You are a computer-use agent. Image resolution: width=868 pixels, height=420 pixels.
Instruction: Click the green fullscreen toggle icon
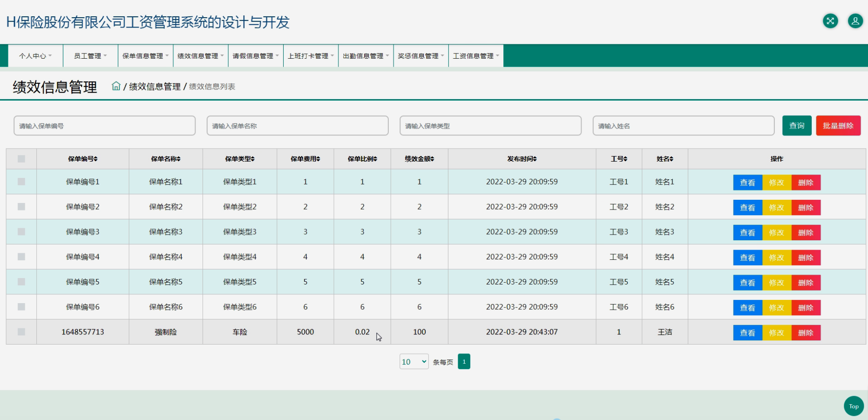[x=830, y=21]
